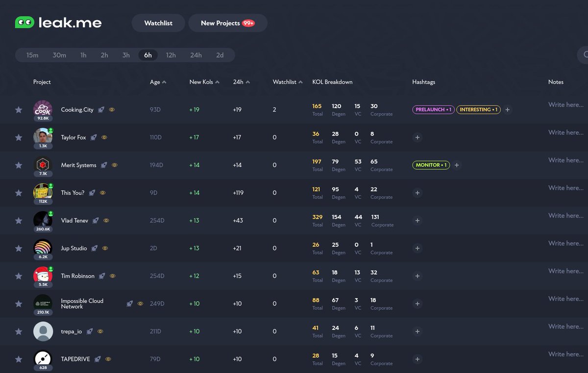Screen dimensions: 588x373
Task: Open the Watchlist page
Action: point(158,23)
